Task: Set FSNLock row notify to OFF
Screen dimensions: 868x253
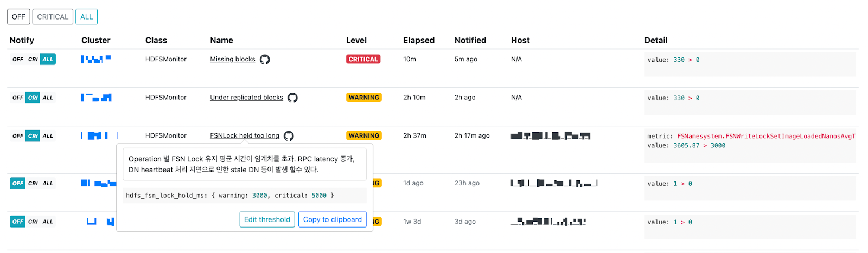Action: tap(18, 136)
